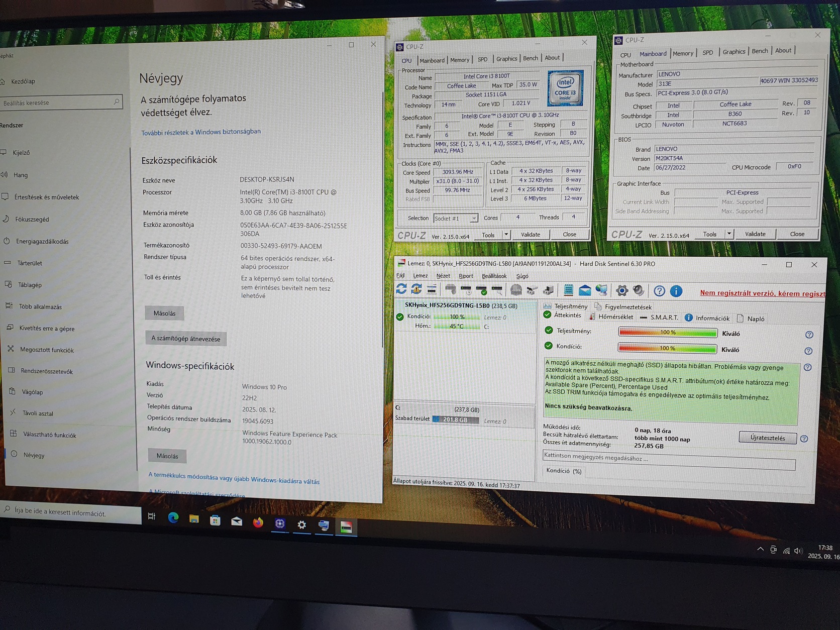Viewport: 840px width, 630px height.
Task: Switch to the Információk tab
Action: tap(707, 318)
